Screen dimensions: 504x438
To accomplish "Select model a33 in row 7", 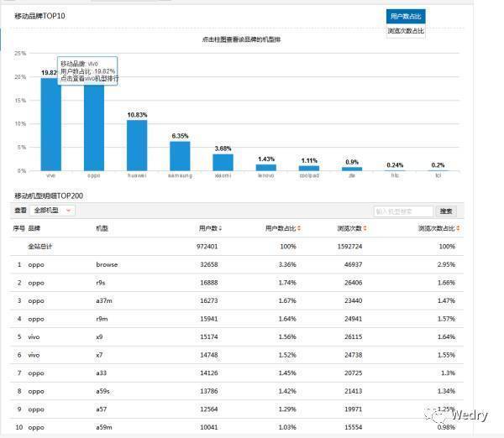I will tap(102, 373).
